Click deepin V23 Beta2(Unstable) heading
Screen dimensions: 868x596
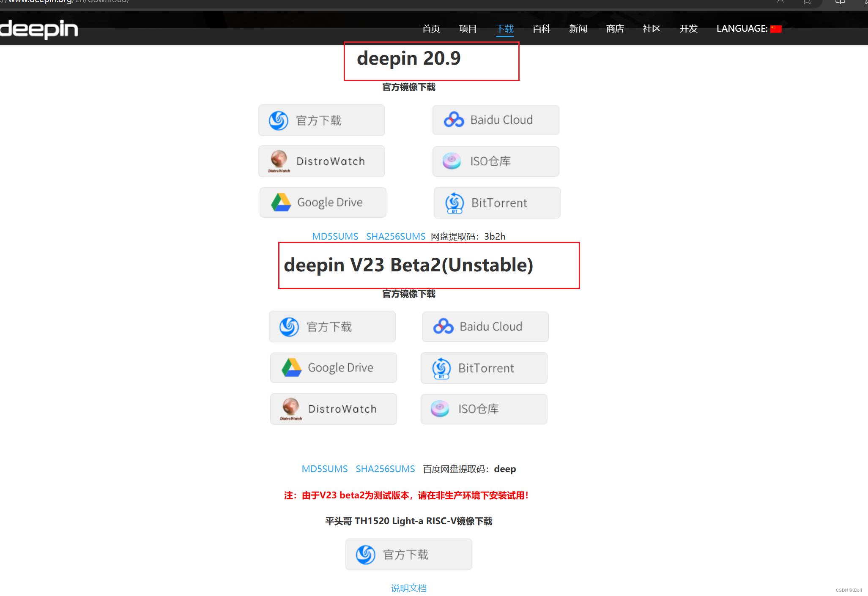click(x=408, y=265)
